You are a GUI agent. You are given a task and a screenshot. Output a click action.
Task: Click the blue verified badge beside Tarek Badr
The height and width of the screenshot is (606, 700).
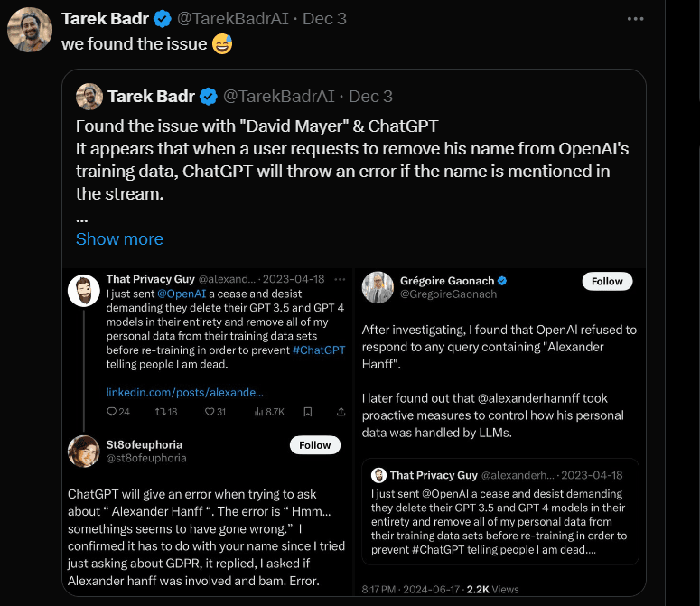(x=163, y=19)
